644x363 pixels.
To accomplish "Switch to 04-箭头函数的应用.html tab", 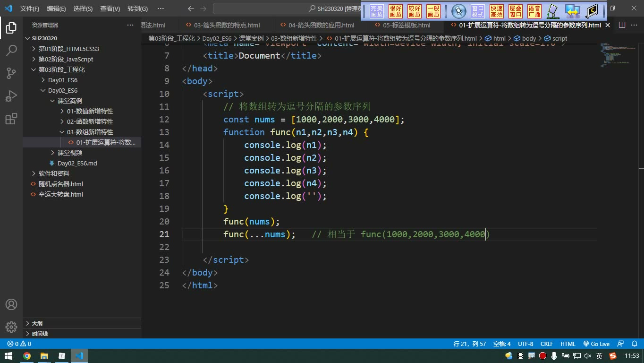I will (x=321, y=25).
